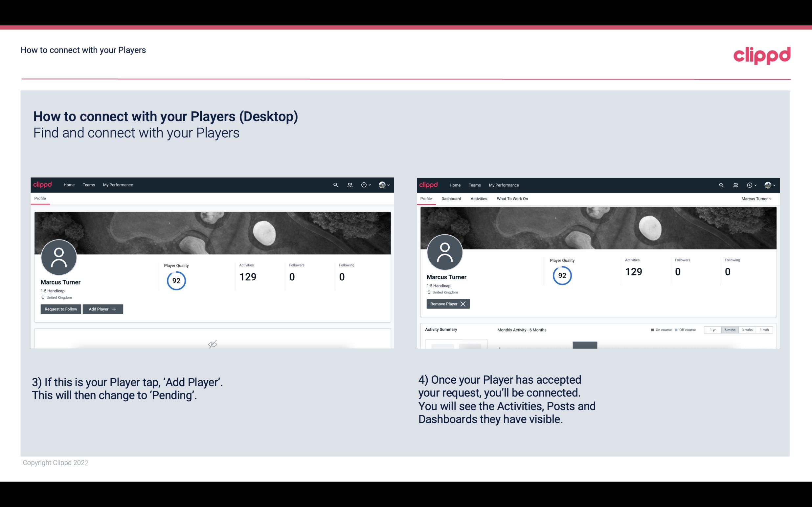
Task: Click the 'Add Player' button
Action: click(102, 308)
